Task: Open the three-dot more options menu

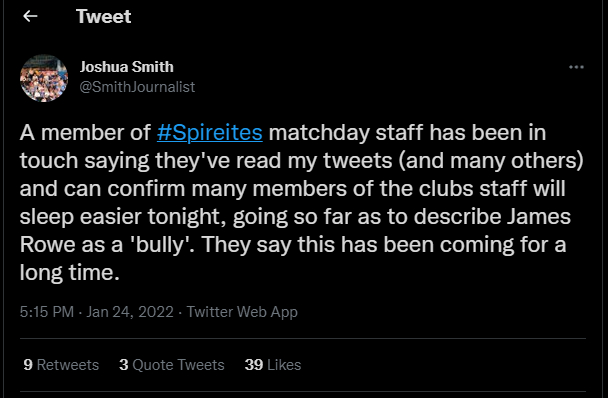Action: tap(576, 67)
